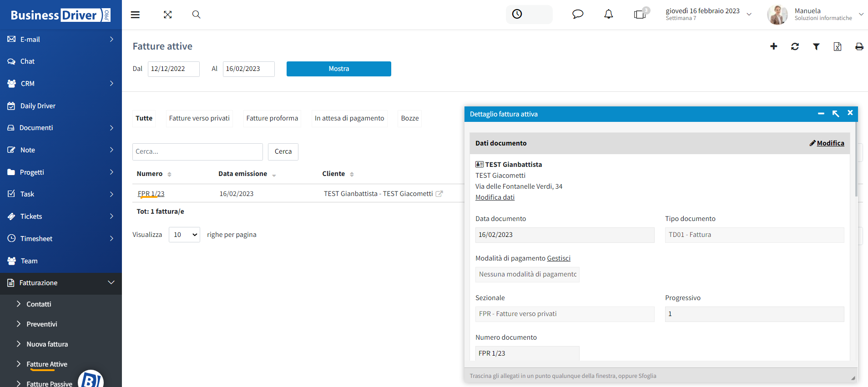This screenshot has height=387, width=868.
Task: Open the hamburger menu
Action: 135,15
